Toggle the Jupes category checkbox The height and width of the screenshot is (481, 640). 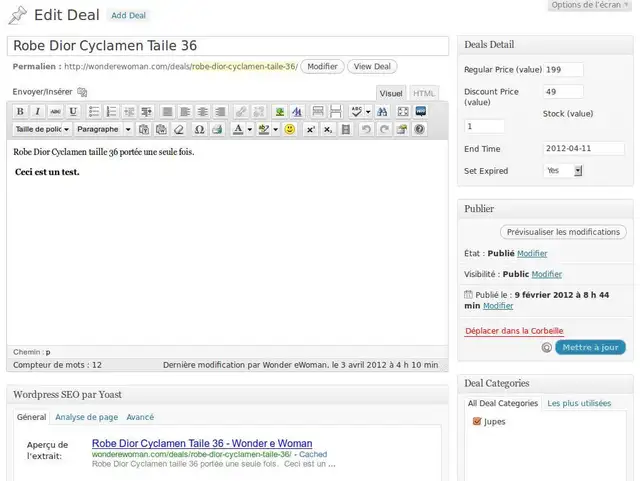click(476, 421)
